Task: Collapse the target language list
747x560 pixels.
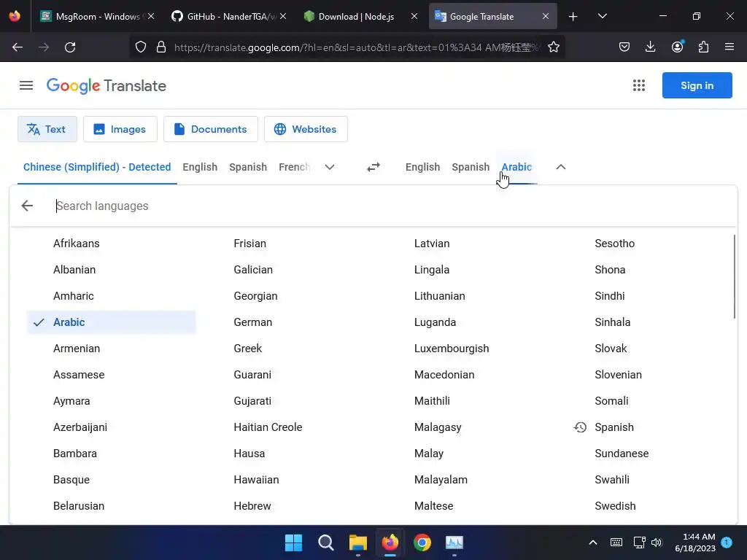Action: point(561,167)
